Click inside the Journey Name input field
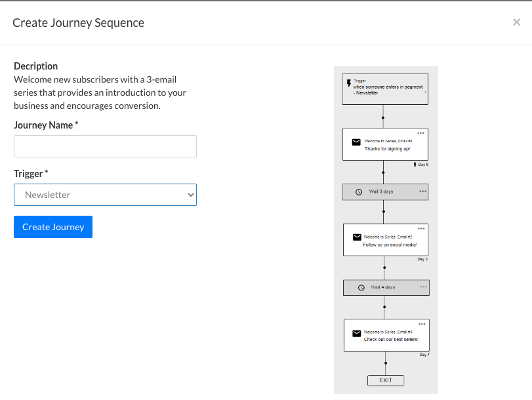The image size is (532, 400). coord(105,146)
